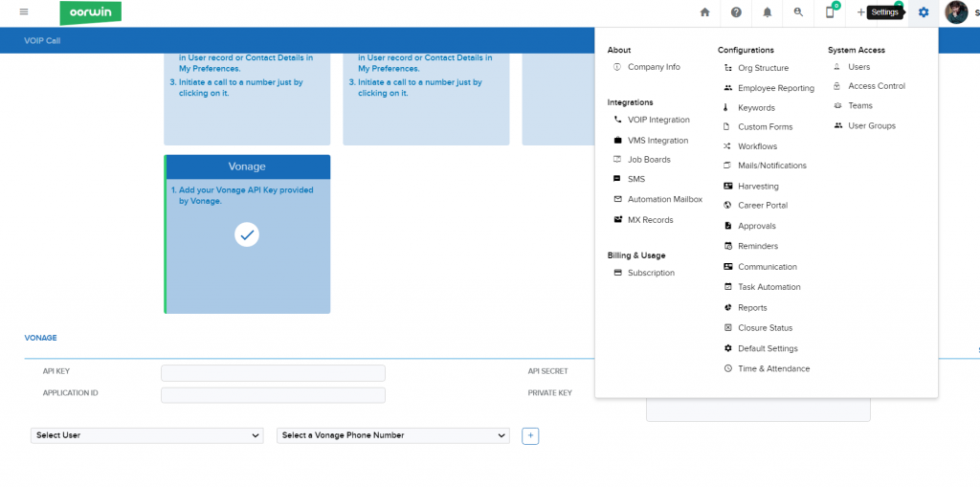980x487 pixels.
Task: Click the Subscription card icon
Action: tap(617, 273)
